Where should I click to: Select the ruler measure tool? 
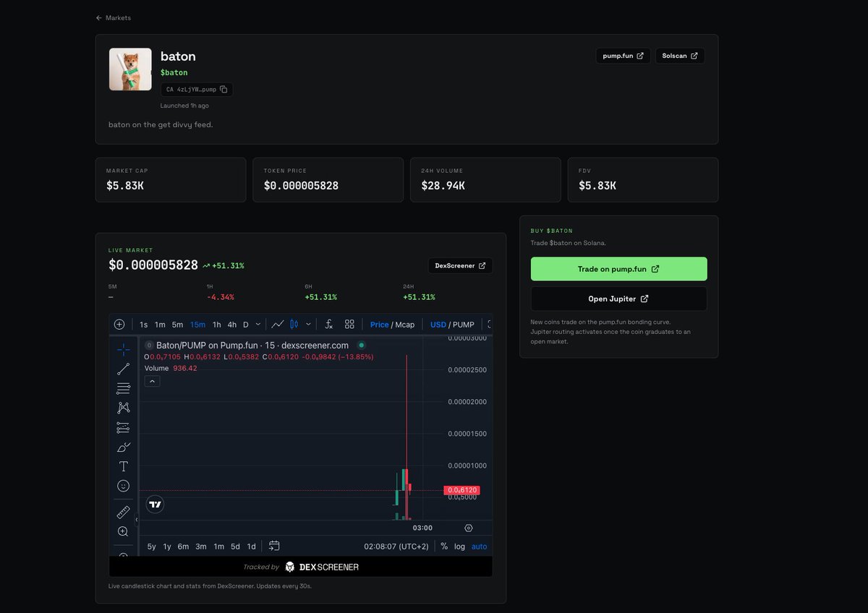pos(123,513)
